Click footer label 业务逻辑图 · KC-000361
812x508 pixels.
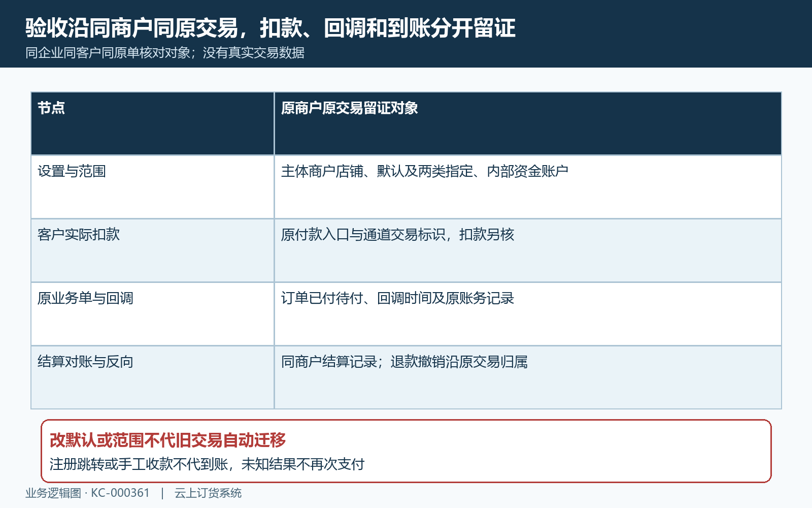tap(87, 493)
